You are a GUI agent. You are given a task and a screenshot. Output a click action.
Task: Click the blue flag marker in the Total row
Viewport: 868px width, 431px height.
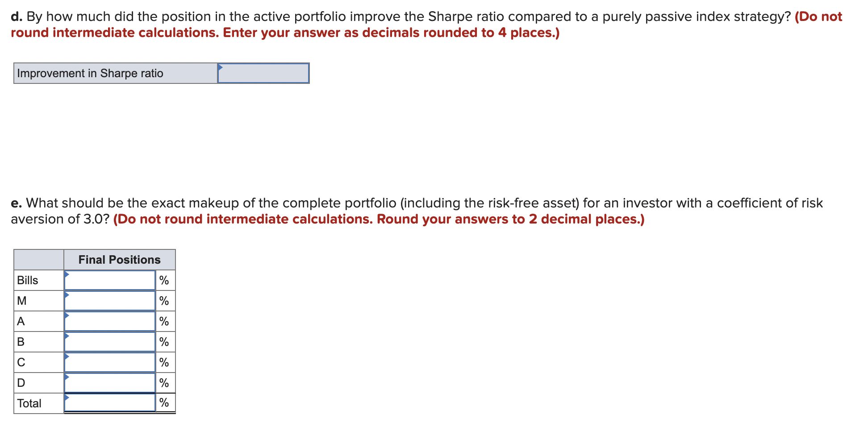coord(68,397)
